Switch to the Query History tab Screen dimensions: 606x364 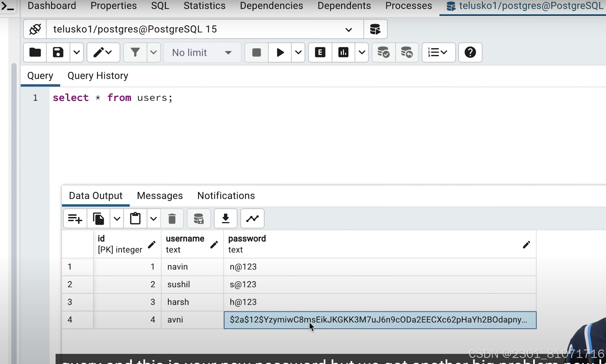click(98, 76)
